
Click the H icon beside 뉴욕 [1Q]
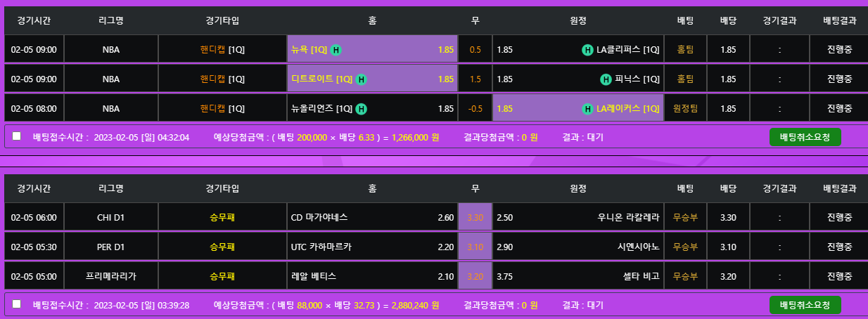pos(336,50)
